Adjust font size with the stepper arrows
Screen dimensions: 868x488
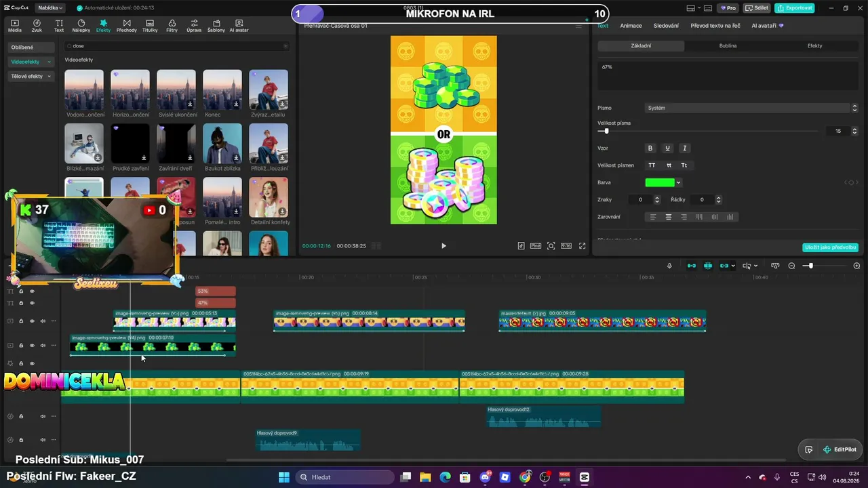[854, 131]
